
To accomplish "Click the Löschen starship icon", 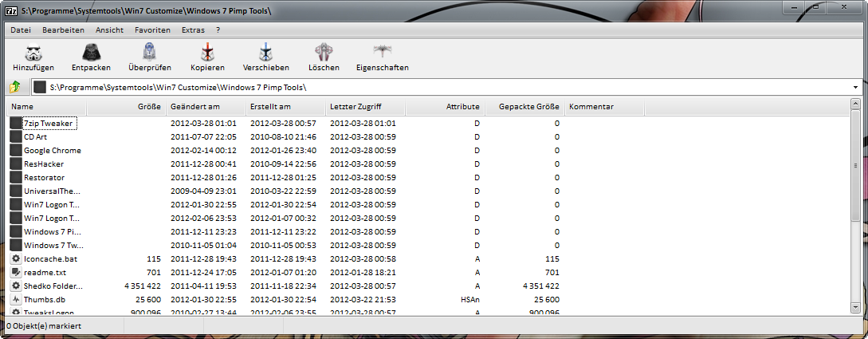I will coord(324,52).
